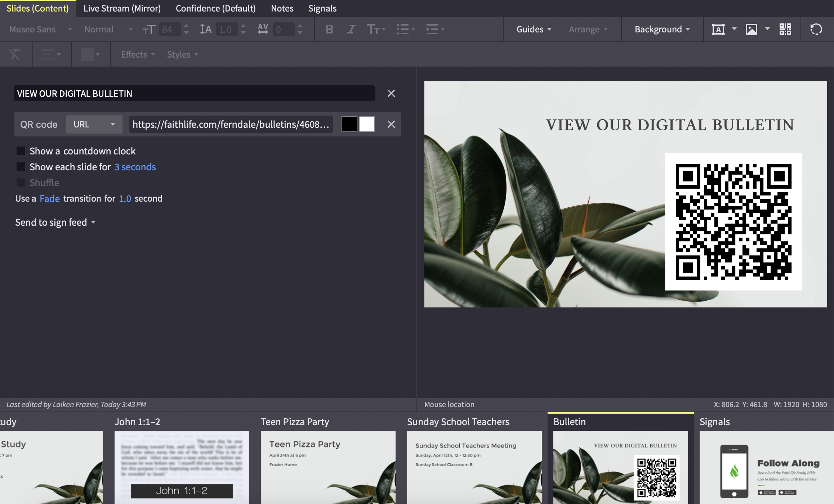Open the text alignment options
Image resolution: width=834 pixels, height=504 pixels.
click(52, 54)
